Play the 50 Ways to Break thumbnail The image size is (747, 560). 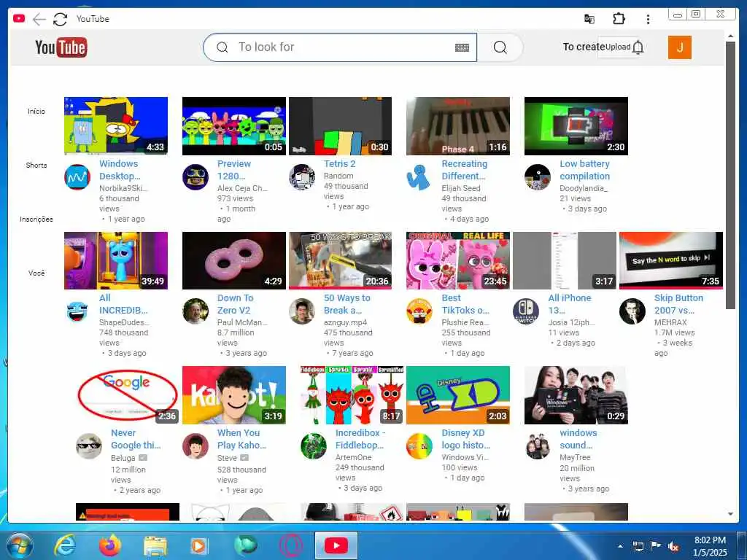tap(340, 260)
